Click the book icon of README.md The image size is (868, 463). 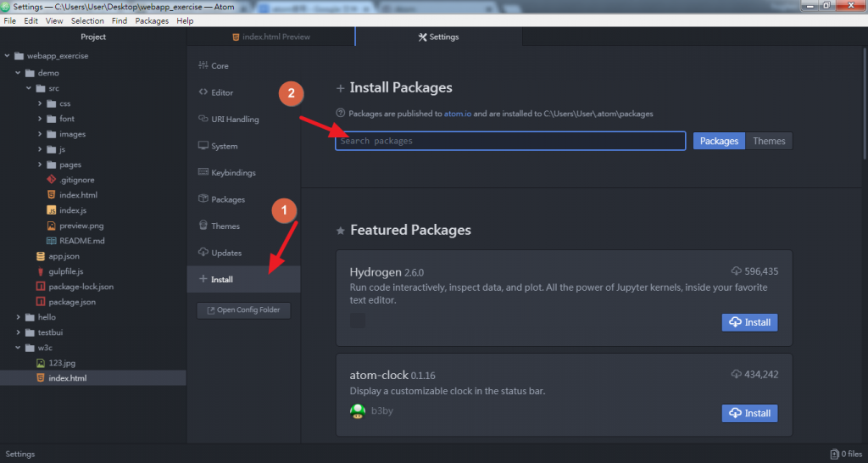51,241
